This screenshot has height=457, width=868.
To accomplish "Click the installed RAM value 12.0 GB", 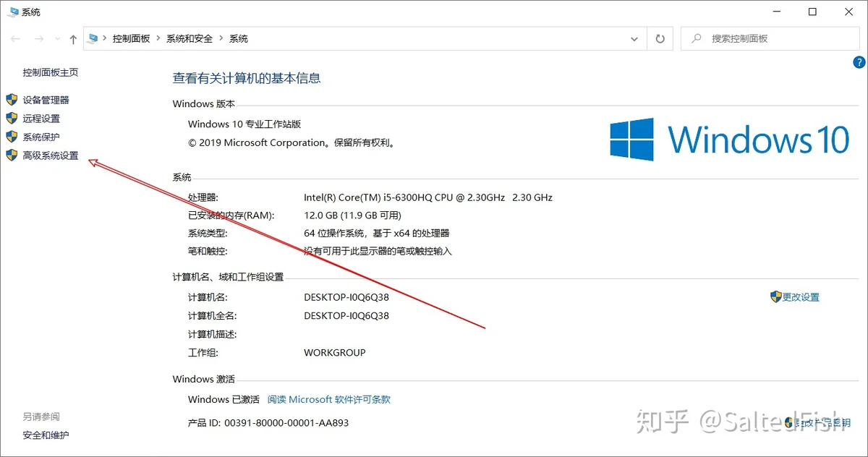I will tap(352, 215).
